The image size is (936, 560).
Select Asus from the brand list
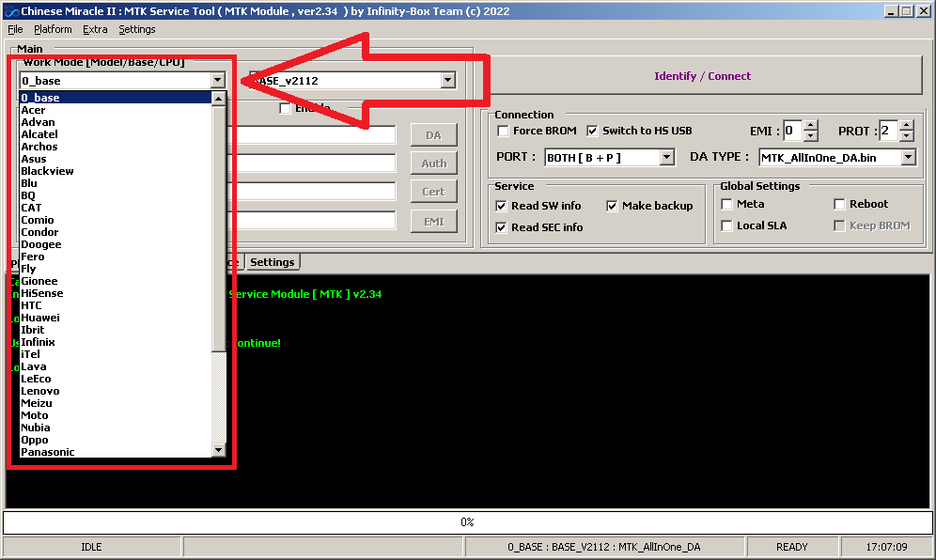116,159
